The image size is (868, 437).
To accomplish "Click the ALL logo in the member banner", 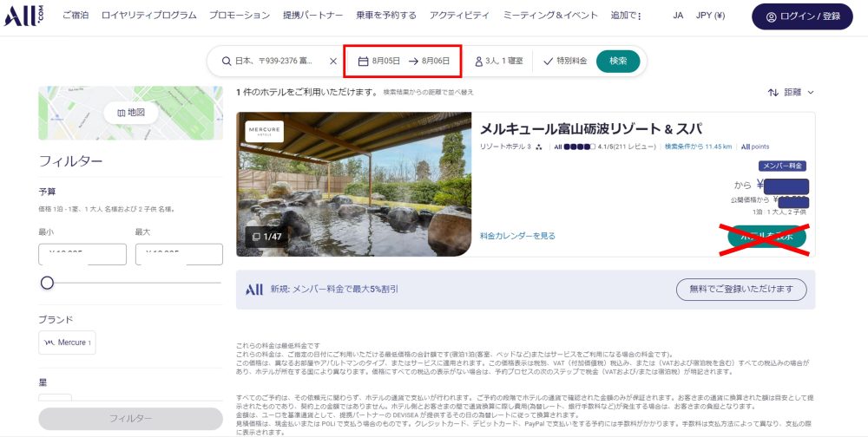I will (x=254, y=290).
